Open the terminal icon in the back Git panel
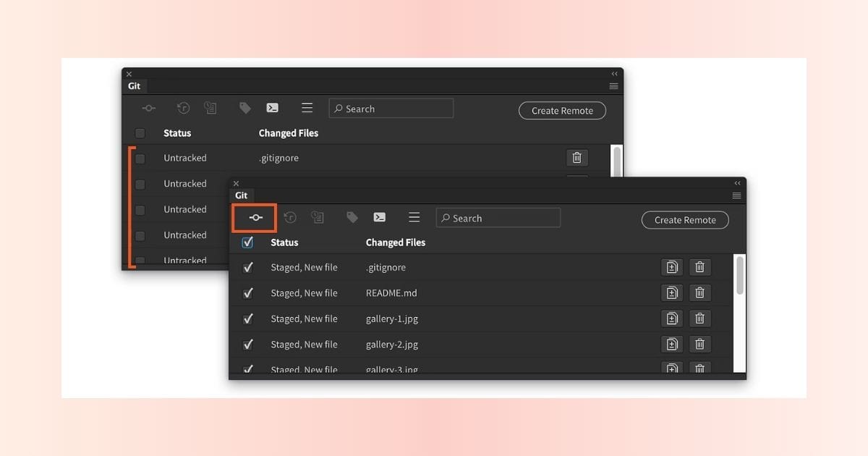Viewport: 868px width, 456px height. coord(272,108)
